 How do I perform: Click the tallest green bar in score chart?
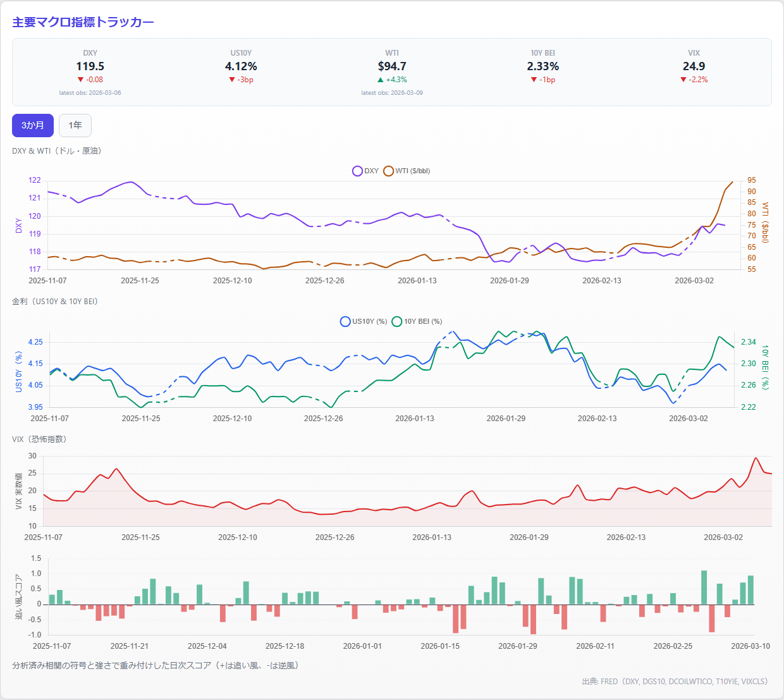[x=704, y=587]
